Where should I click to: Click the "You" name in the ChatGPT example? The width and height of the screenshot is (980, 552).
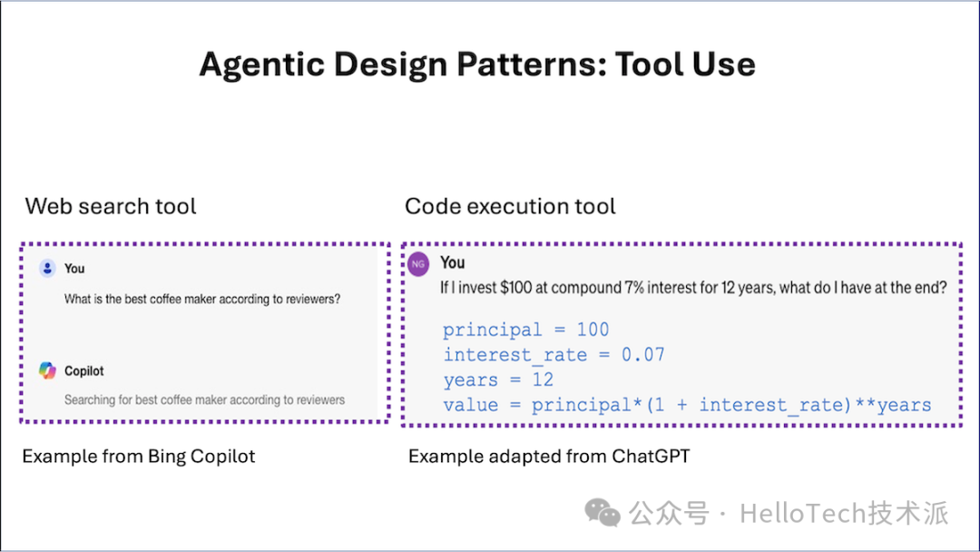click(x=453, y=263)
